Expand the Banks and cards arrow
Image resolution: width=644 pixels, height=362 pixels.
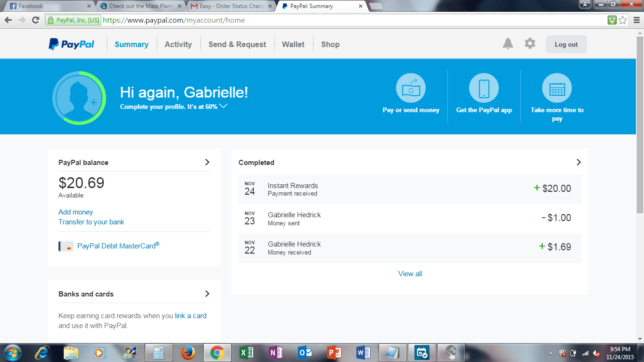click(207, 294)
